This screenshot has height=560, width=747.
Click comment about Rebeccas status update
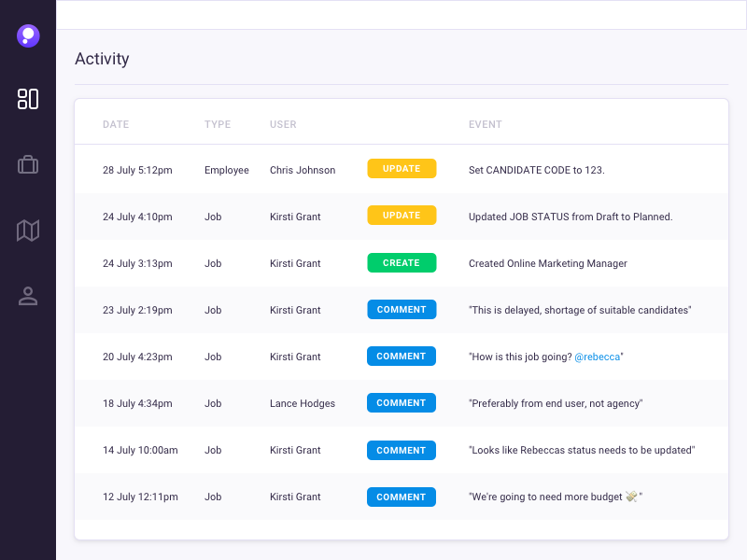point(582,450)
